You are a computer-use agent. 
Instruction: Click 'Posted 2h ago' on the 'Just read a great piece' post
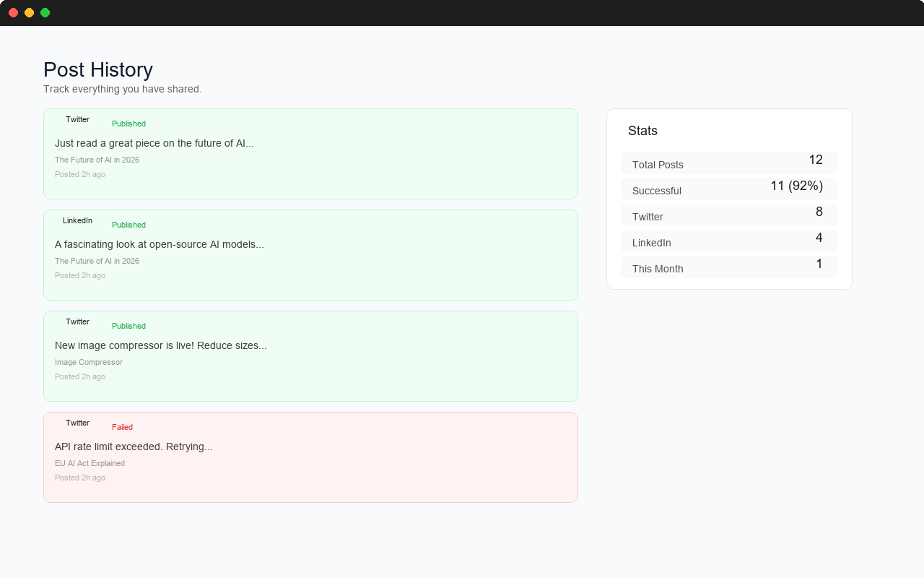(80, 174)
